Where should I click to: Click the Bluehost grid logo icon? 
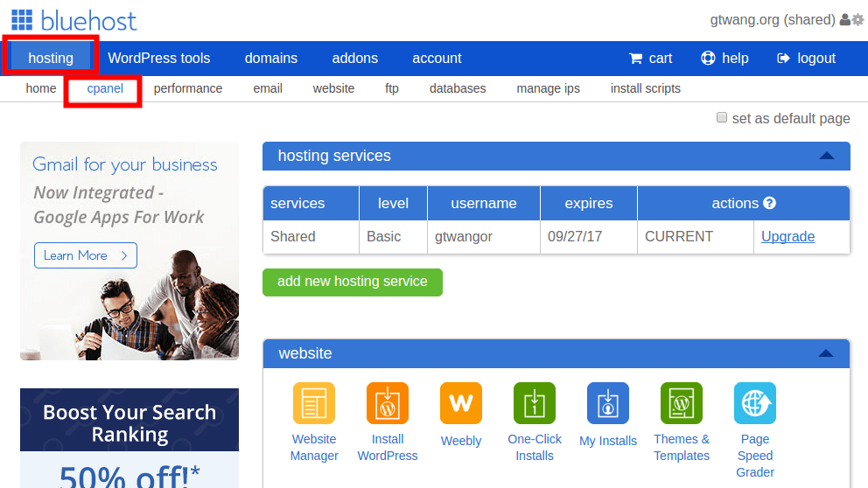point(22,20)
